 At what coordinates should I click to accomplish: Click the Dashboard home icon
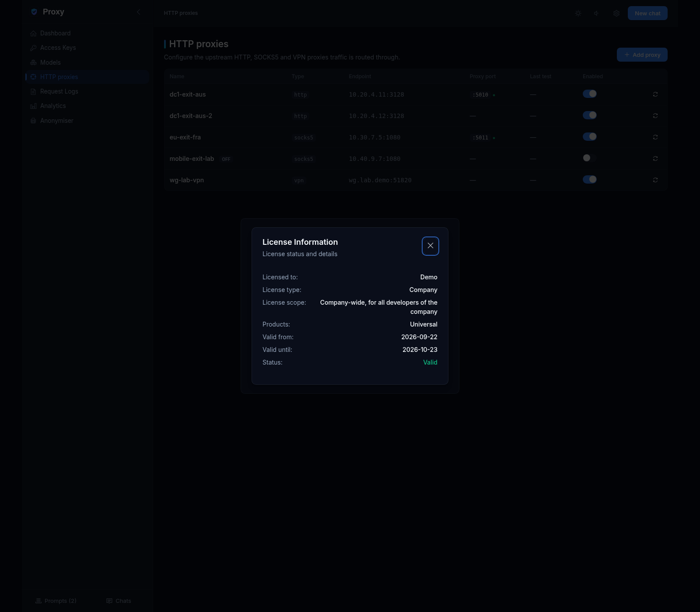point(33,33)
